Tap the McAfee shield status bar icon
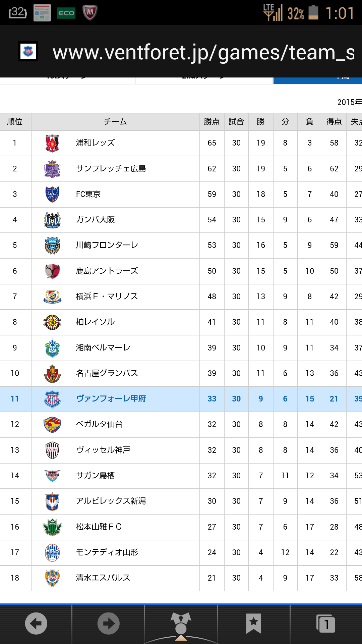The image size is (362, 644). (90, 13)
